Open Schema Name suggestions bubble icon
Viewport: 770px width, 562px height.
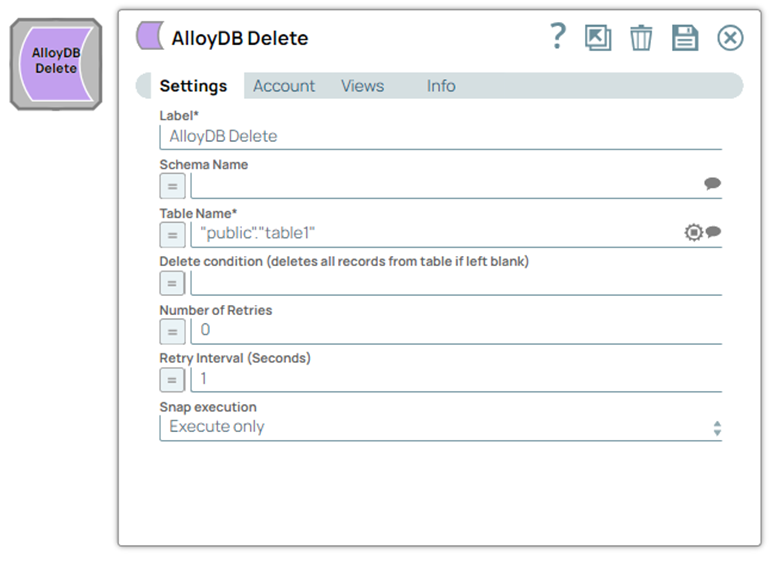[x=712, y=184]
